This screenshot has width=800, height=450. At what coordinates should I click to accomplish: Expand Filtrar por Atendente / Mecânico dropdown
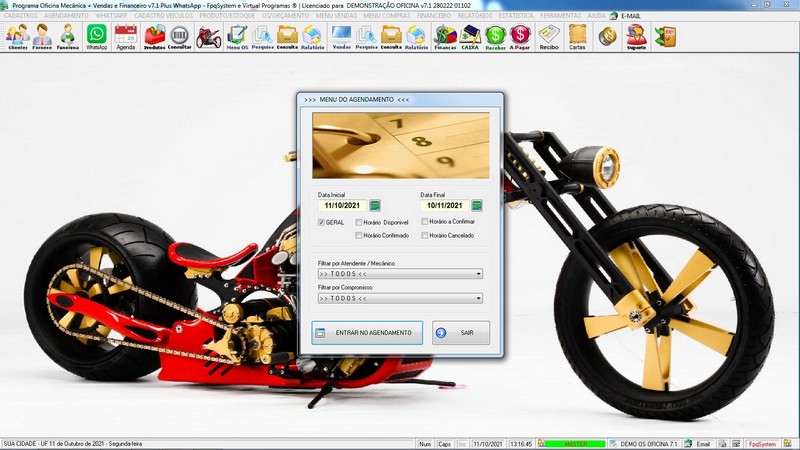[479, 274]
